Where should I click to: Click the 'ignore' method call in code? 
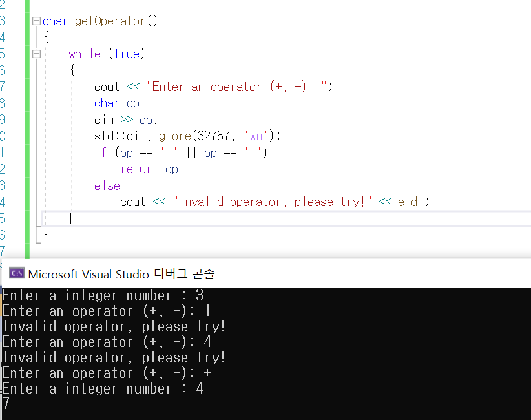pos(172,136)
